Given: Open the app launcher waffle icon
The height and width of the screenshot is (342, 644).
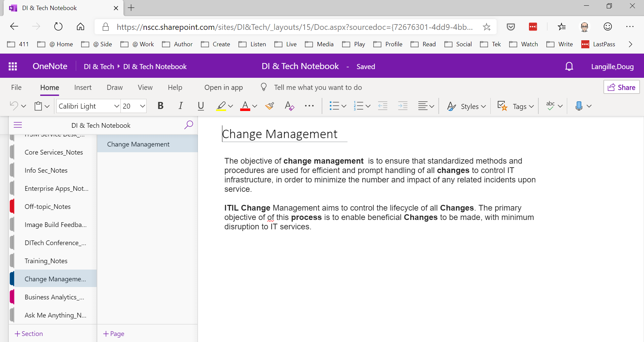Looking at the screenshot, I should pos(13,66).
